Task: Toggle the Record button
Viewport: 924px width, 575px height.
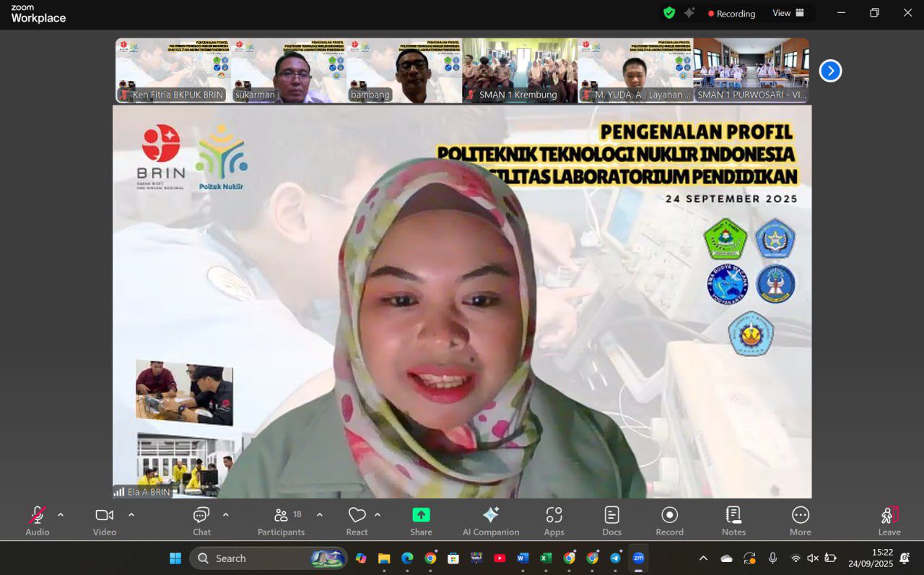Action: click(669, 521)
